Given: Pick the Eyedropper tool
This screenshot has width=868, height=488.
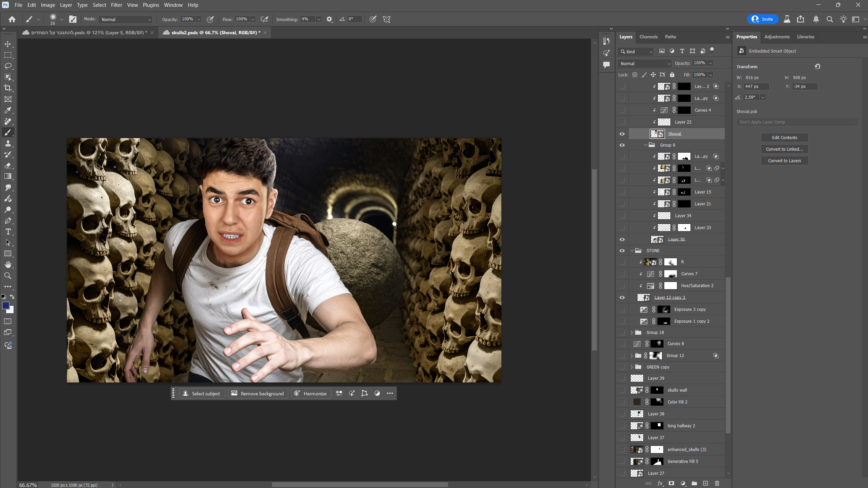Looking at the screenshot, I should coord(8,110).
